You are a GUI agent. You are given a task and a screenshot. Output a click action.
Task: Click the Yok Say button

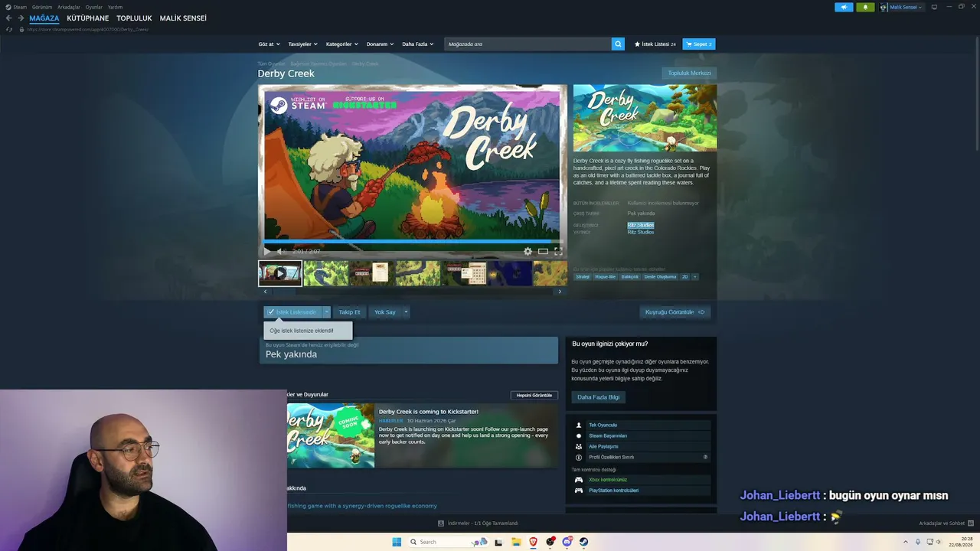click(x=384, y=312)
